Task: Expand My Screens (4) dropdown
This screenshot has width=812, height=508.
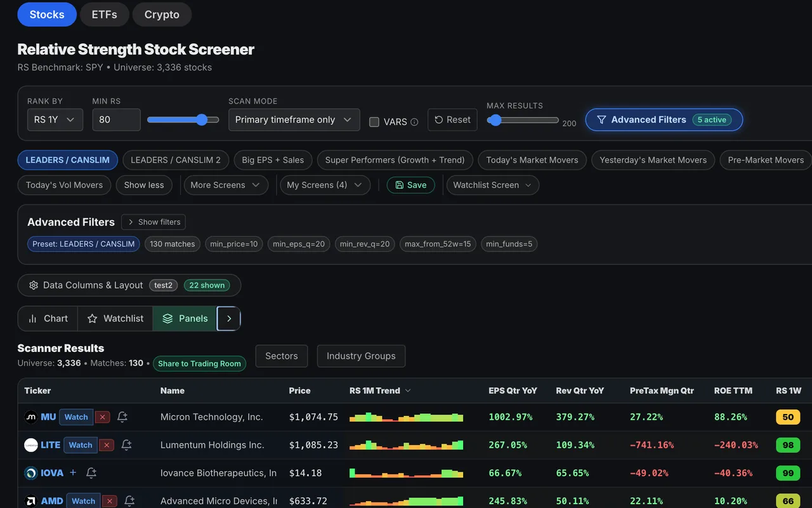Action: click(324, 185)
